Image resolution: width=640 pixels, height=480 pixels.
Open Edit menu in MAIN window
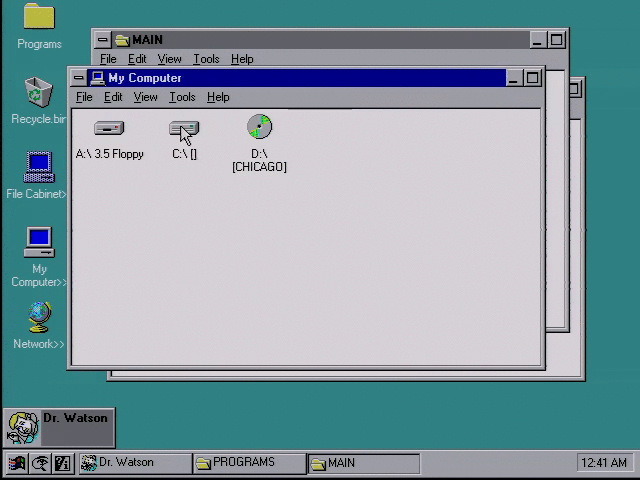click(137, 59)
